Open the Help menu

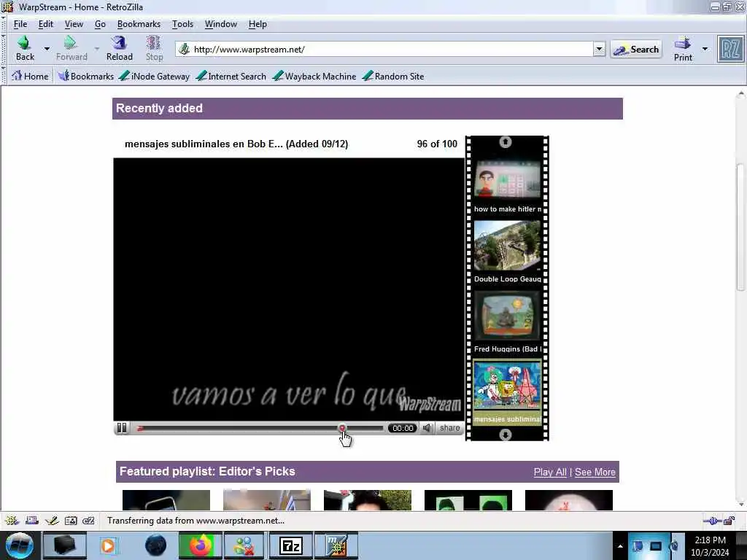click(x=258, y=24)
